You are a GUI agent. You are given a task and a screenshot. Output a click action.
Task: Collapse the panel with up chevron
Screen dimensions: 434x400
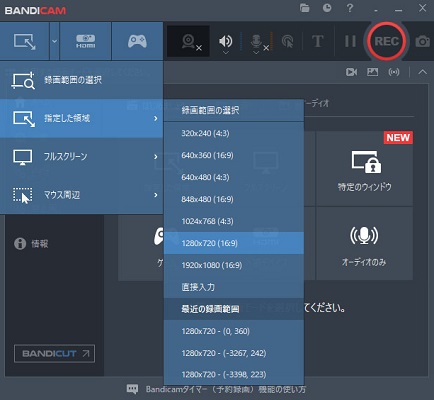(422, 72)
